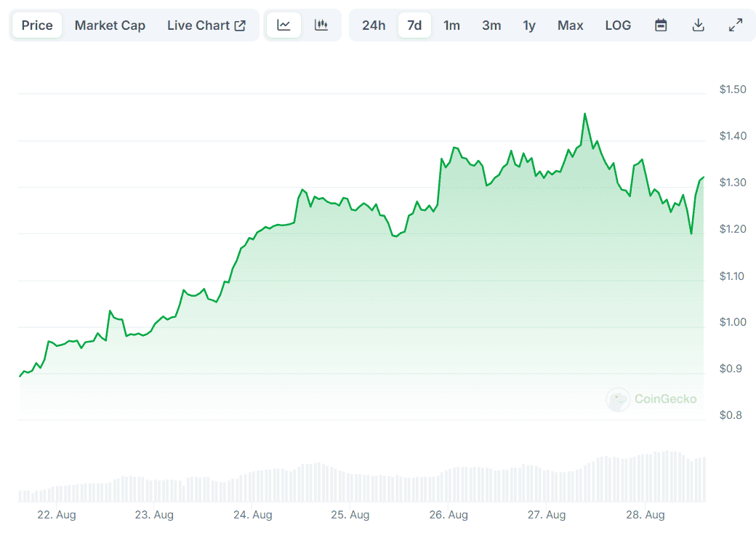The image size is (756, 533).
Task: Download the chart data
Action: [698, 25]
